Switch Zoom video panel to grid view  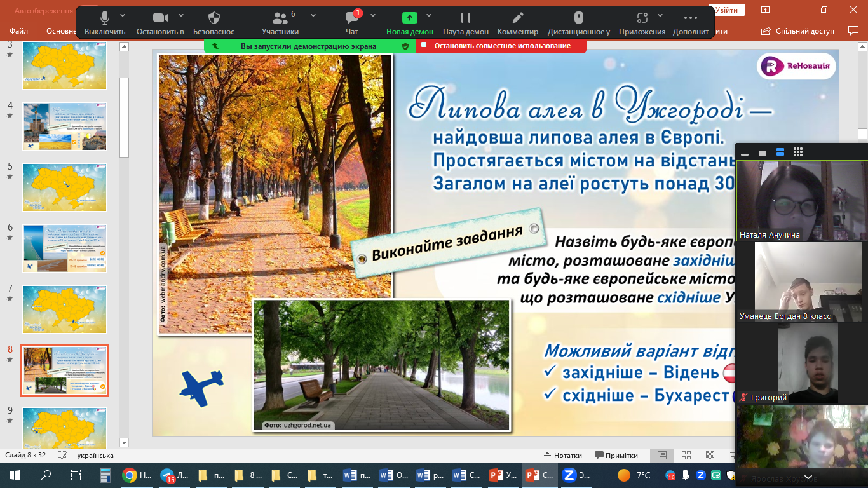(x=798, y=152)
